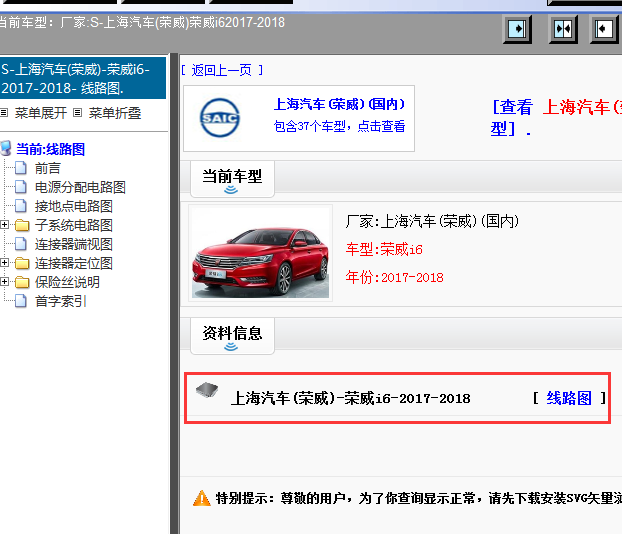Click the gray device icon in 资料信息 row
This screenshot has width=622, height=534.
pyautogui.click(x=207, y=390)
